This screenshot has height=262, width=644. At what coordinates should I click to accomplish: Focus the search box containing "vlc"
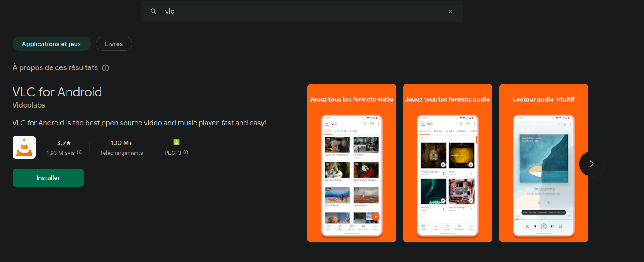pos(302,12)
